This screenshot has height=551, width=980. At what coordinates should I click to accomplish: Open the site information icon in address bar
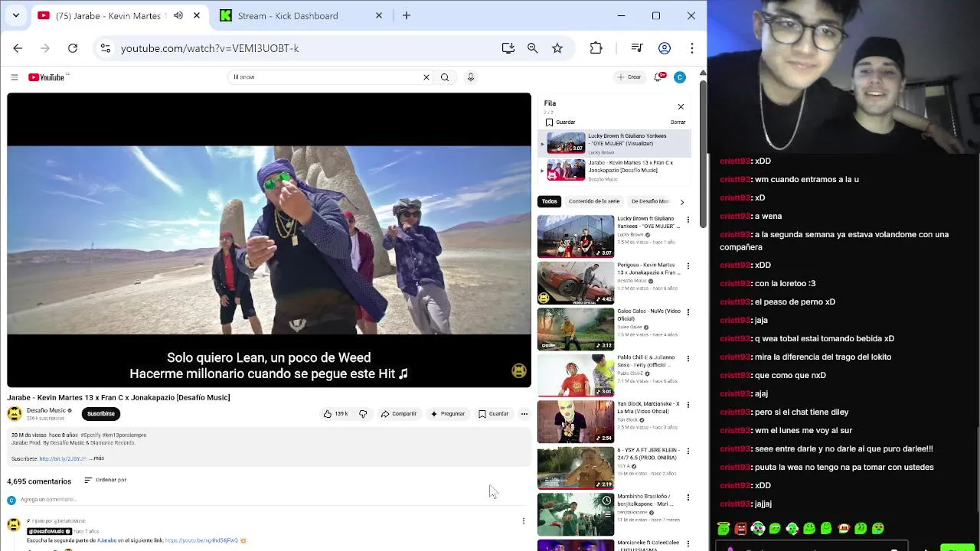[x=106, y=48]
